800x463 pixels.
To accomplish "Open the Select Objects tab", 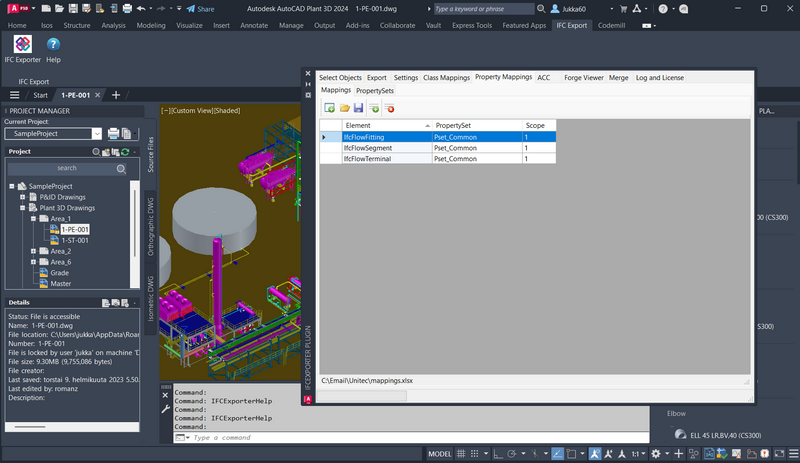I will [x=340, y=78].
